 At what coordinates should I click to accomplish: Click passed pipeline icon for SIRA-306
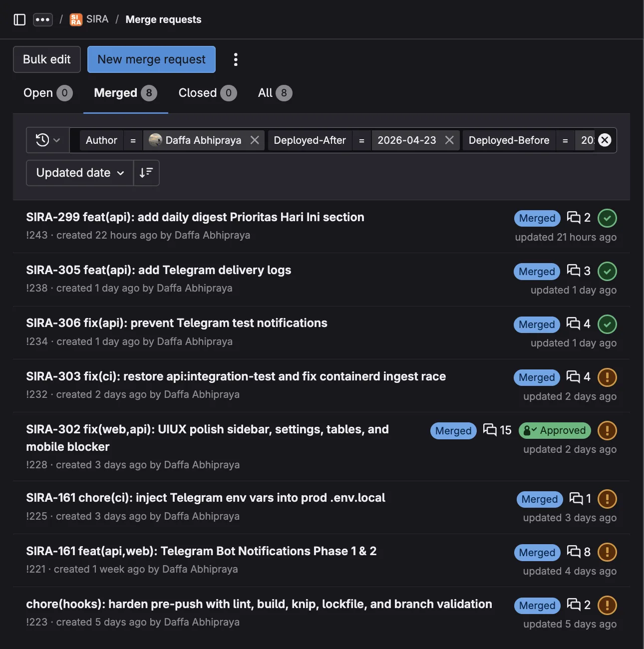click(x=607, y=324)
